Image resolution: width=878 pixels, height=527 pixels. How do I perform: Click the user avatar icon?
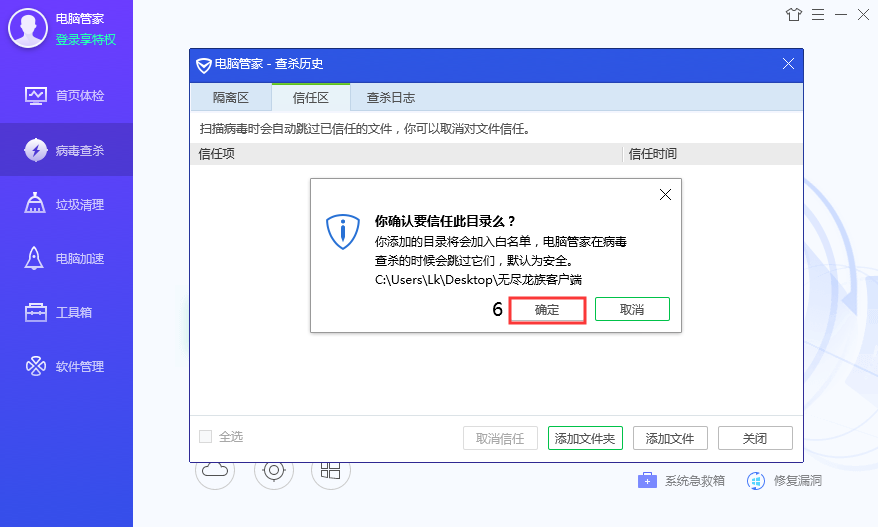coord(27,29)
